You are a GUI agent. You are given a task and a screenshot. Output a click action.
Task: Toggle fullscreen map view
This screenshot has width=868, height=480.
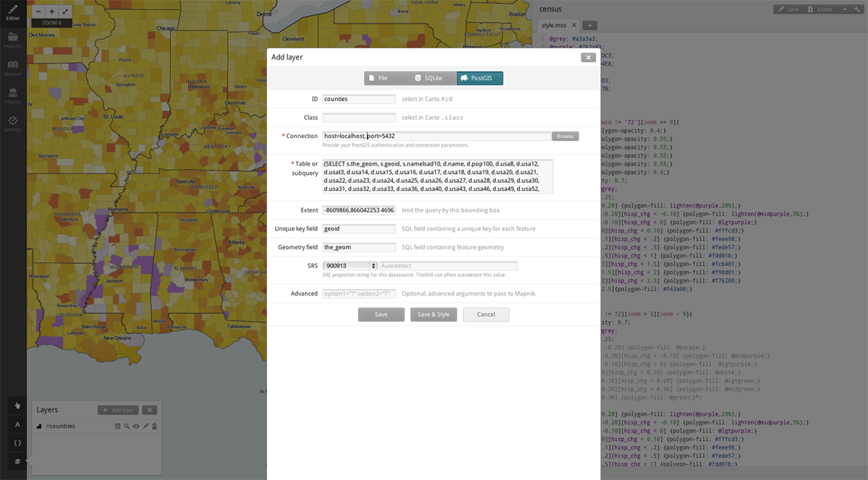[65, 12]
